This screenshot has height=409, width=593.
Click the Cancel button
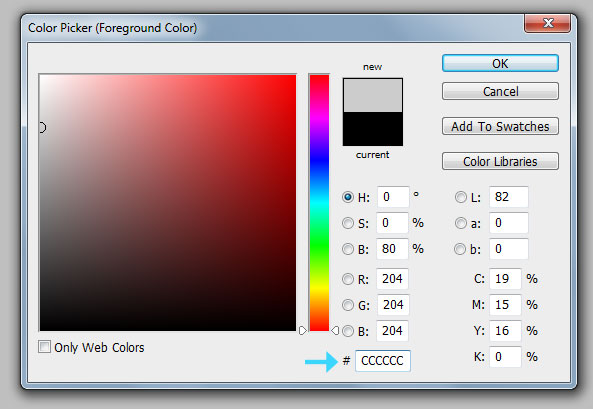coord(500,91)
